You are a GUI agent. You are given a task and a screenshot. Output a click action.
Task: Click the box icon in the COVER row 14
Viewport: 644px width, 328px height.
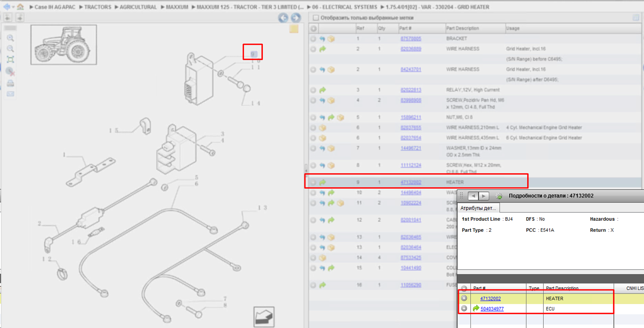[x=322, y=258]
